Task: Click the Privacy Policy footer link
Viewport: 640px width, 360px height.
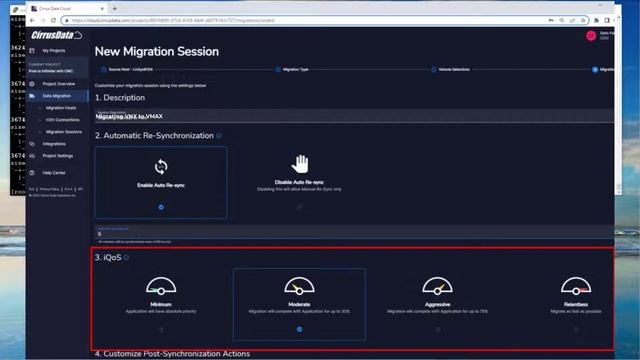Action: click(x=49, y=189)
